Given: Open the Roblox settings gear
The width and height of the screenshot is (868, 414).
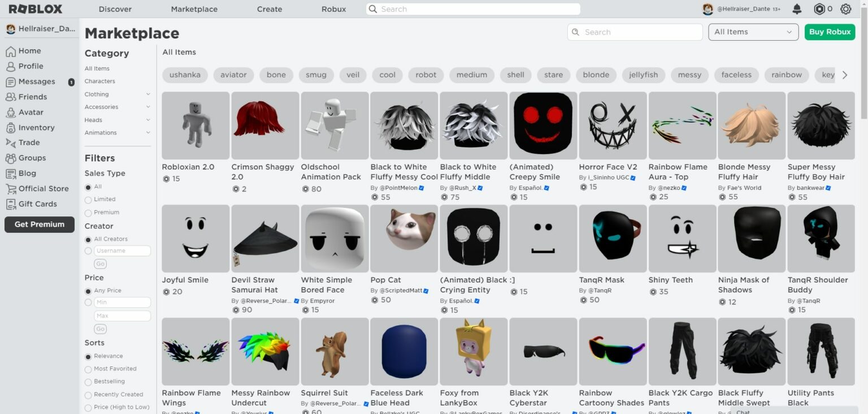Looking at the screenshot, I should [846, 8].
